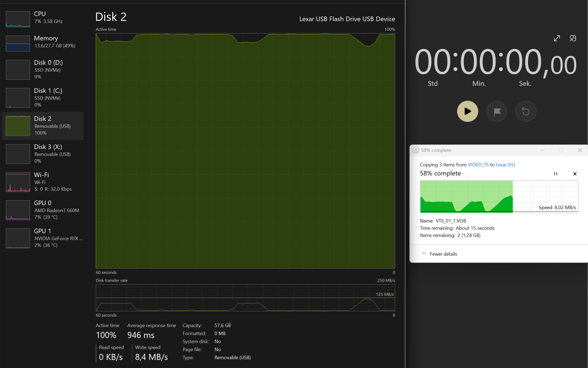Click the lap flag button
Screen dimensions: 588x368
[x=497, y=111]
